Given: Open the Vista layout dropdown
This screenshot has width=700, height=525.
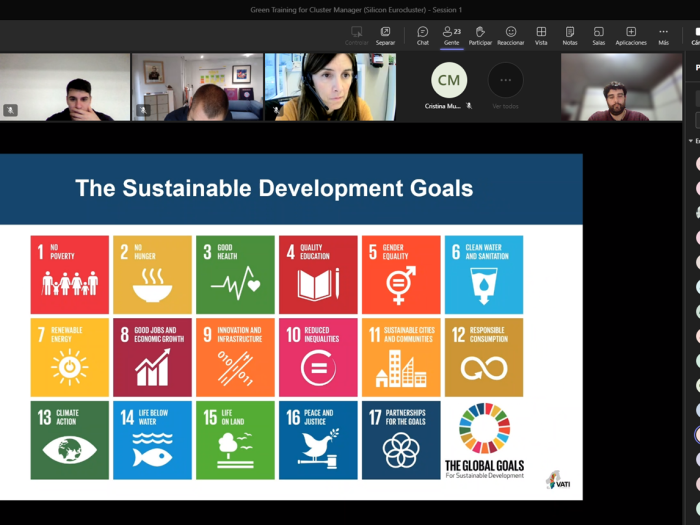Looking at the screenshot, I should [x=541, y=35].
